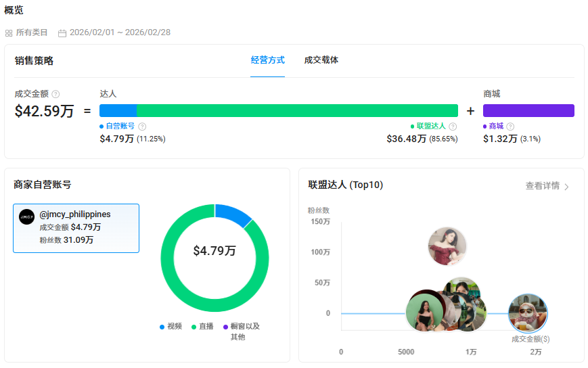Click help icon next to 成交金额
This screenshot has width=588, height=368.
[x=55, y=94]
